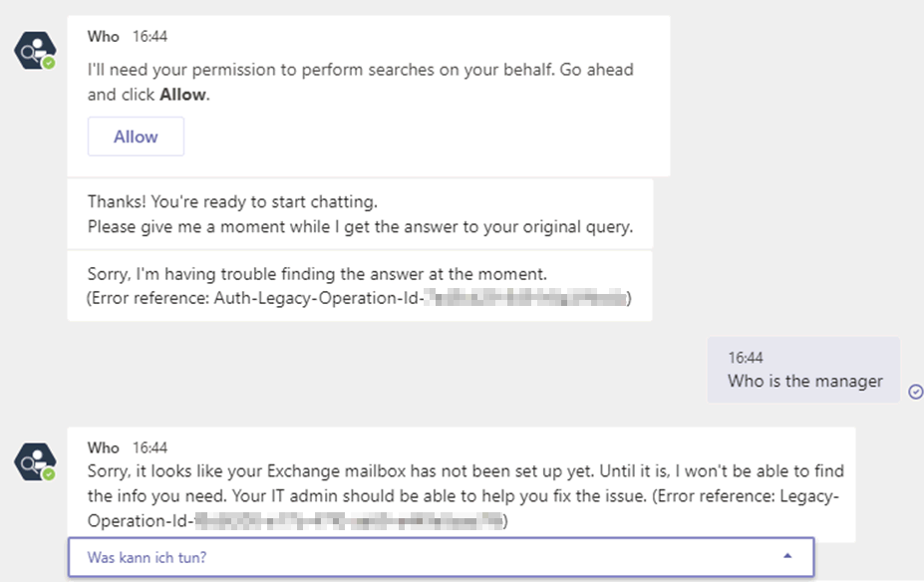Select the permission request message card
924x582 pixels.
coord(369,96)
